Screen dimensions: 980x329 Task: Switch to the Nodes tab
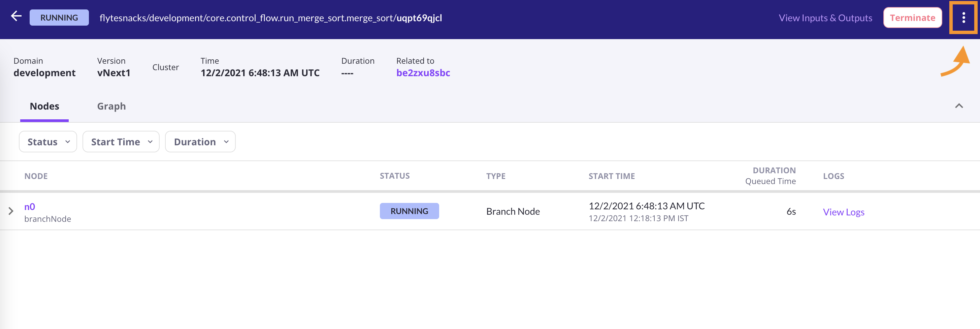[44, 106]
